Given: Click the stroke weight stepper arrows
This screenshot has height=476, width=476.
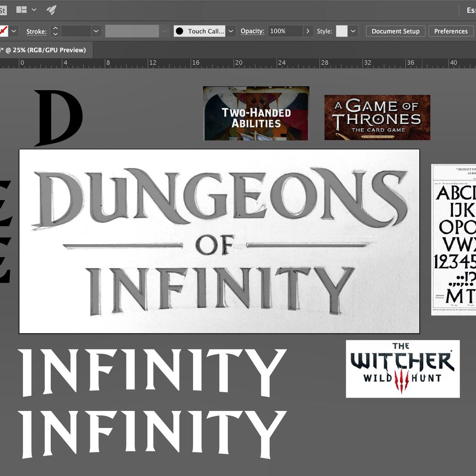Looking at the screenshot, I should pos(56,31).
